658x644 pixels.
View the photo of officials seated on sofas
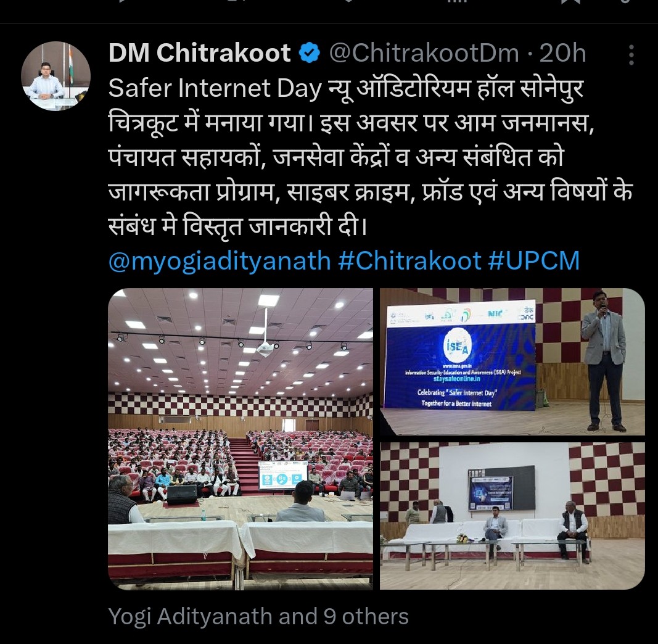coord(512,516)
